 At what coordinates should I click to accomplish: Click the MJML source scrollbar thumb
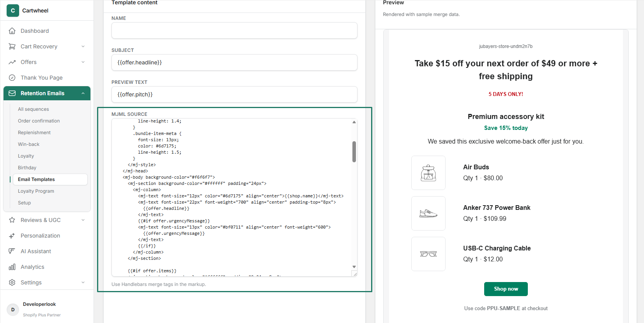pyautogui.click(x=354, y=152)
